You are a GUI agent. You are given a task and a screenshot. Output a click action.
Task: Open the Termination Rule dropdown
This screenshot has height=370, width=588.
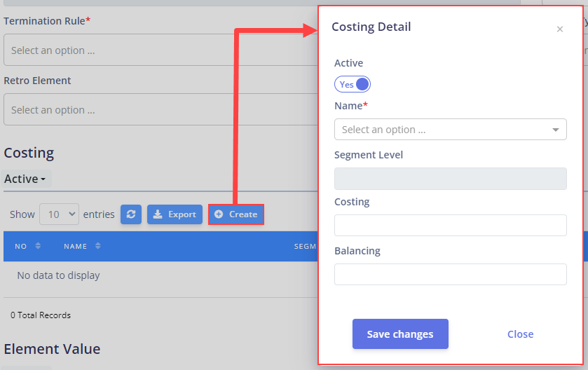[160, 50]
